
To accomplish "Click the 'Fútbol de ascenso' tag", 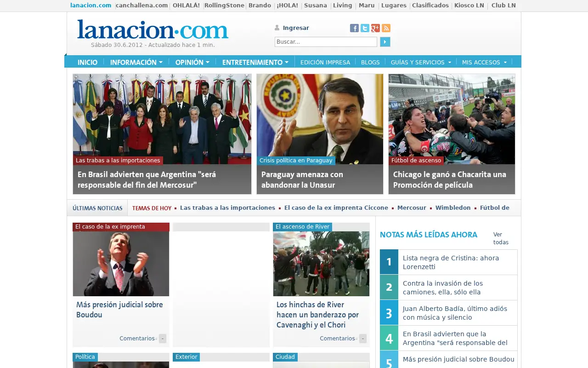I will click(416, 161).
